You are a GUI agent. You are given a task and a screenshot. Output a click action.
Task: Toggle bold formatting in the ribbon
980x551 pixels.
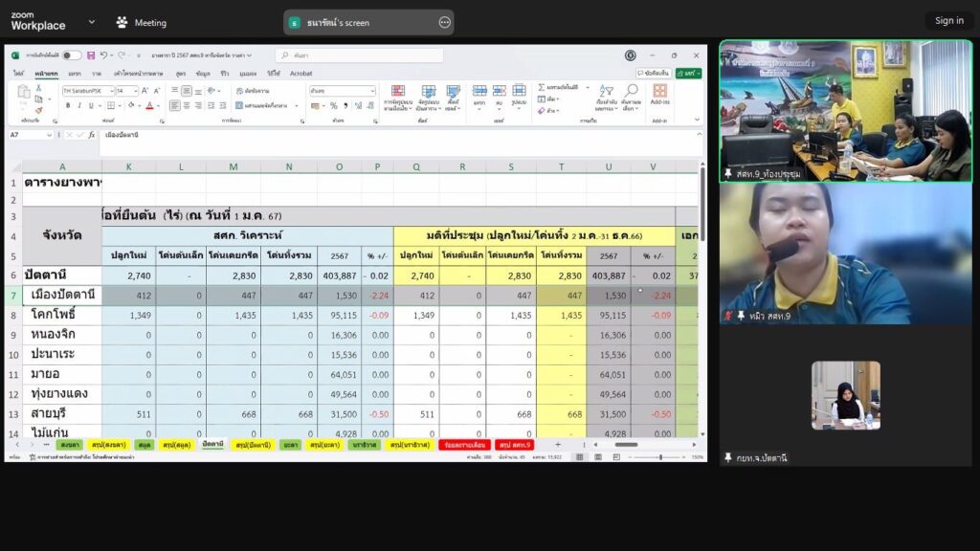point(67,105)
